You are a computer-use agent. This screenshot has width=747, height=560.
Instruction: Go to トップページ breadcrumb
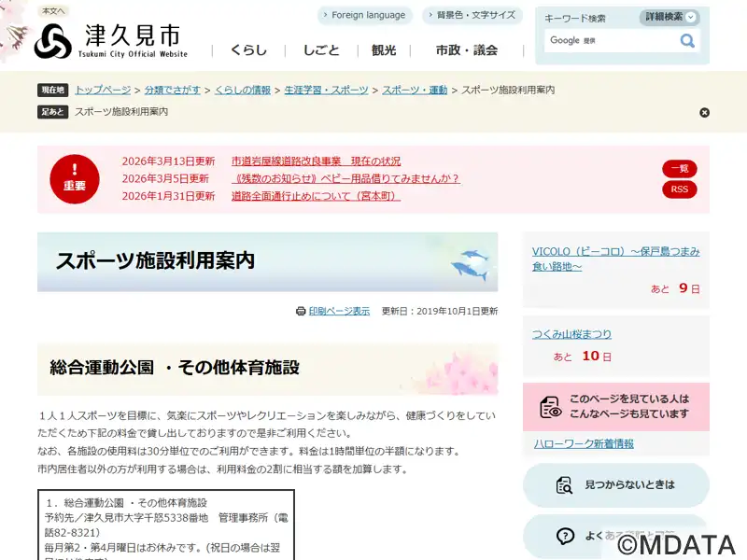(x=103, y=90)
